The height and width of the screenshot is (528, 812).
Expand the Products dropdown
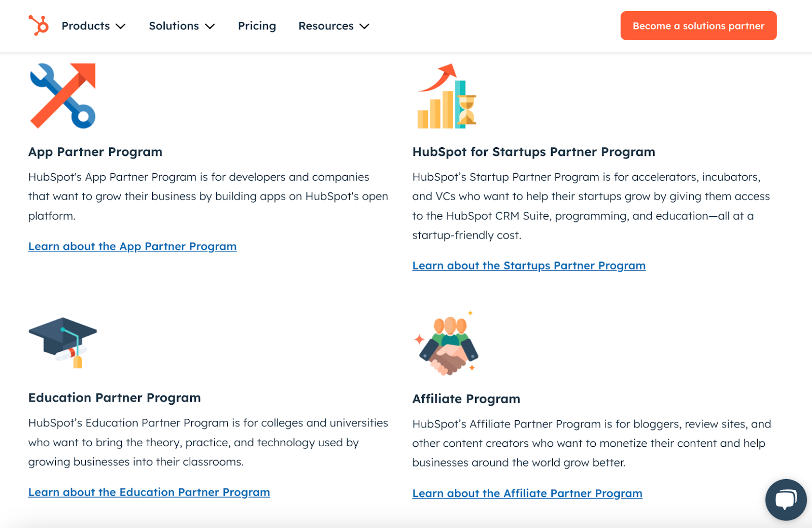121,26
